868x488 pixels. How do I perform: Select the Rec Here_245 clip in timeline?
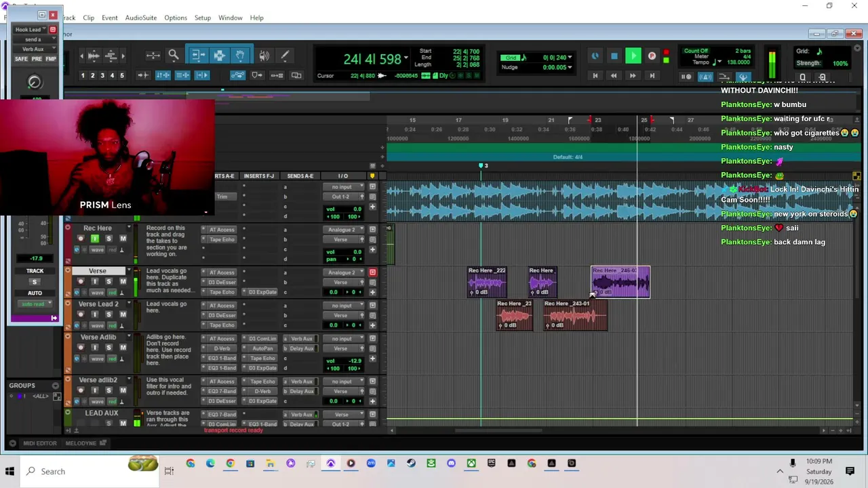[620, 282]
